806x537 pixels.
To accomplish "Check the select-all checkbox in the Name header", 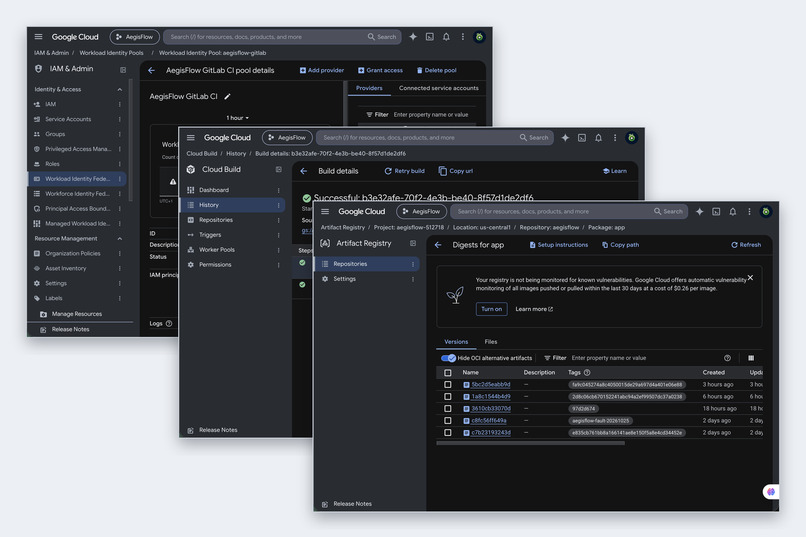I will pos(448,373).
